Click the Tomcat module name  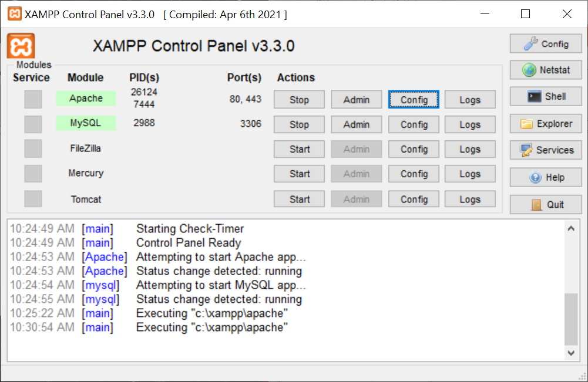click(x=86, y=200)
